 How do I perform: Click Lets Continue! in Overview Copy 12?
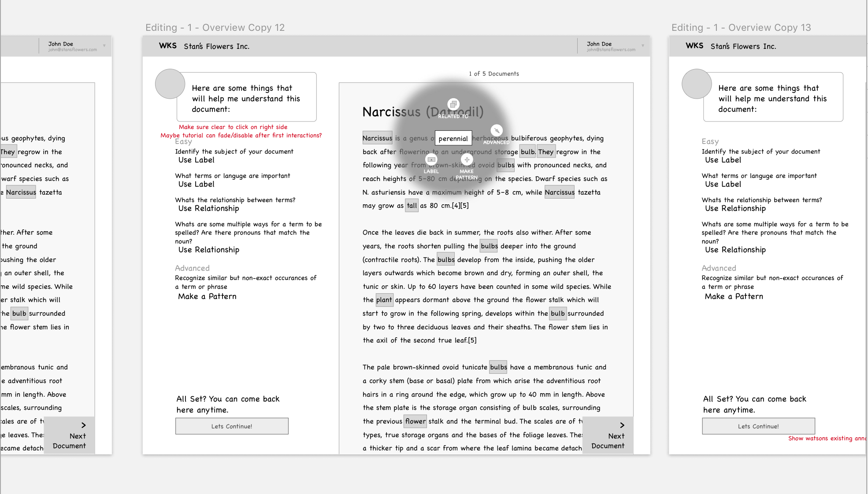(232, 426)
